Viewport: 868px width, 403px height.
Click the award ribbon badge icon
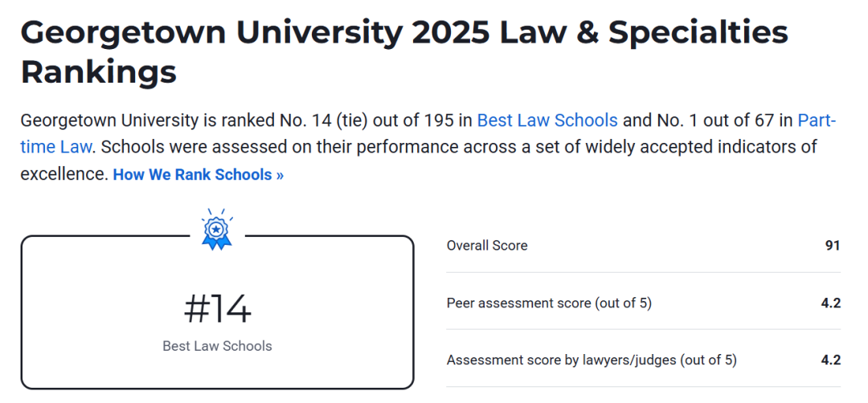pyautogui.click(x=216, y=230)
